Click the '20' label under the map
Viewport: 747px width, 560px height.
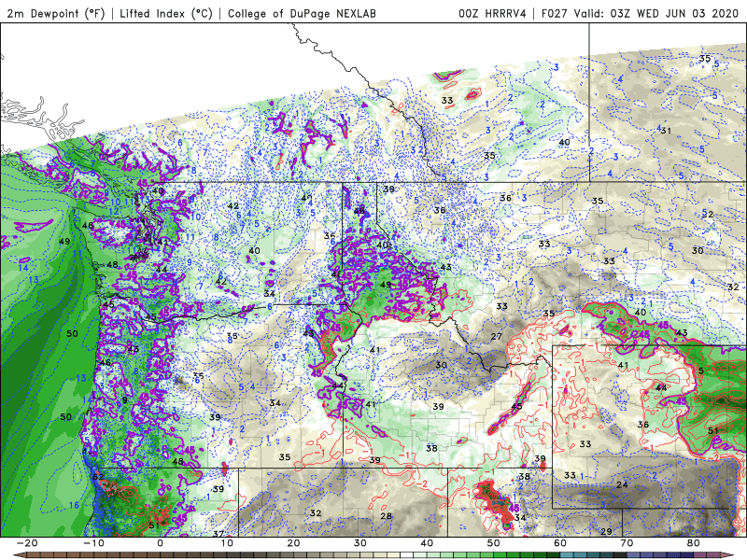click(x=293, y=543)
